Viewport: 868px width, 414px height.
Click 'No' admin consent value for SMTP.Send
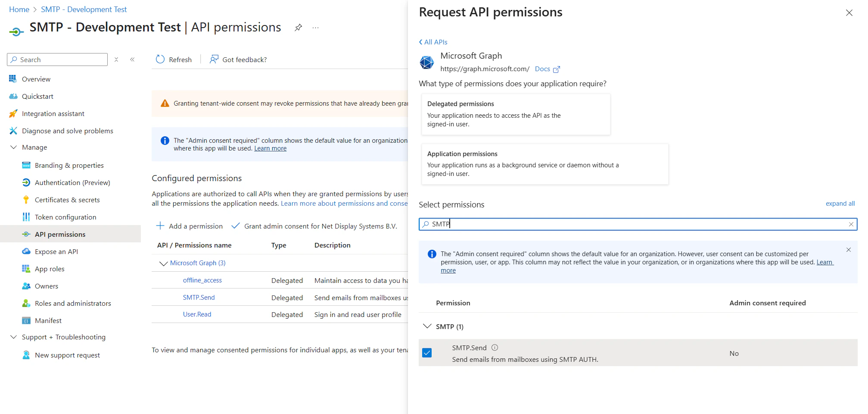pos(734,353)
